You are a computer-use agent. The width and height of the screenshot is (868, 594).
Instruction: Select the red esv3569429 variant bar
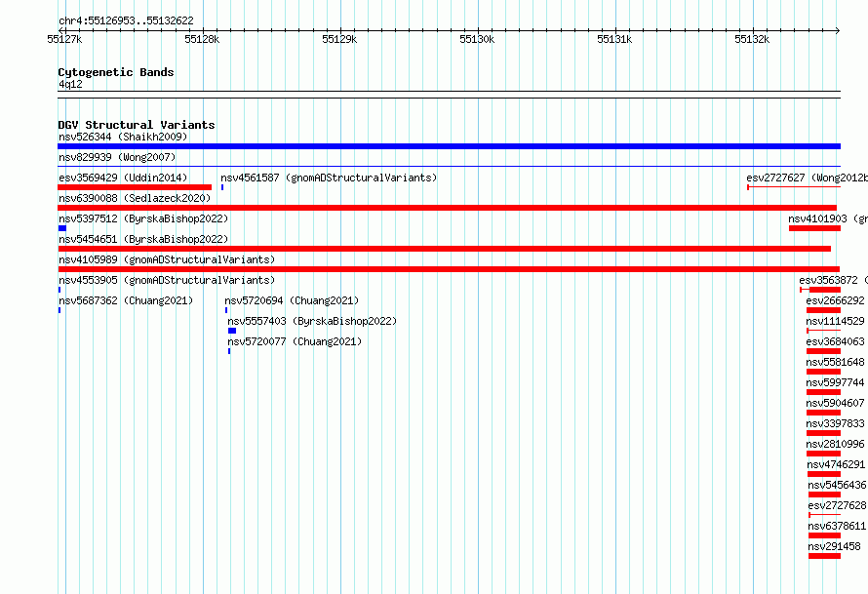[x=135, y=187]
